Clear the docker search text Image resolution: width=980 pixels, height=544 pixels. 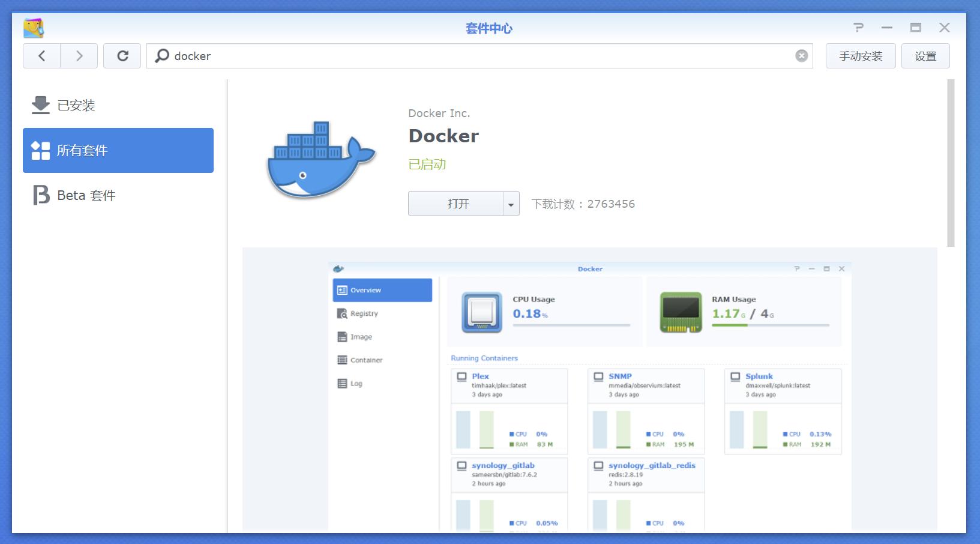(x=801, y=56)
